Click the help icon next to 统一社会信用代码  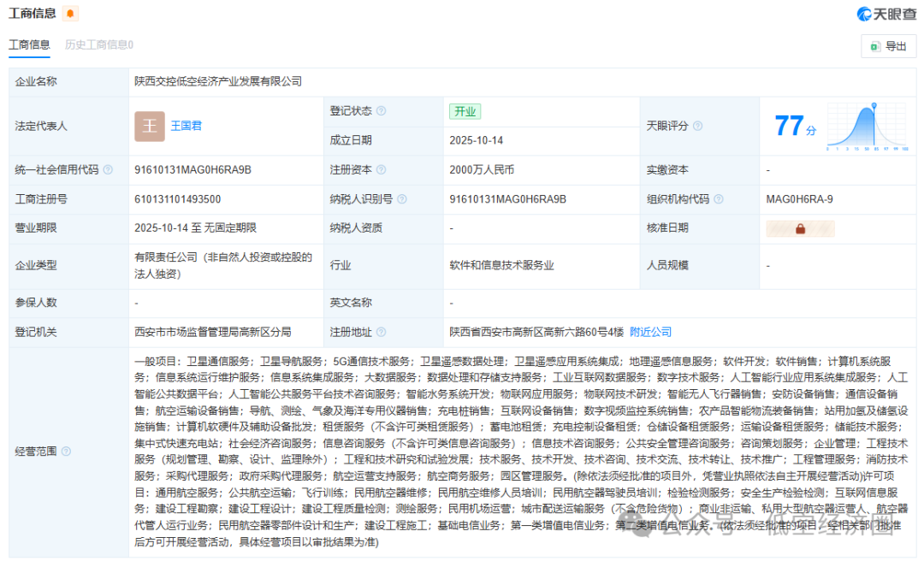[x=108, y=170]
